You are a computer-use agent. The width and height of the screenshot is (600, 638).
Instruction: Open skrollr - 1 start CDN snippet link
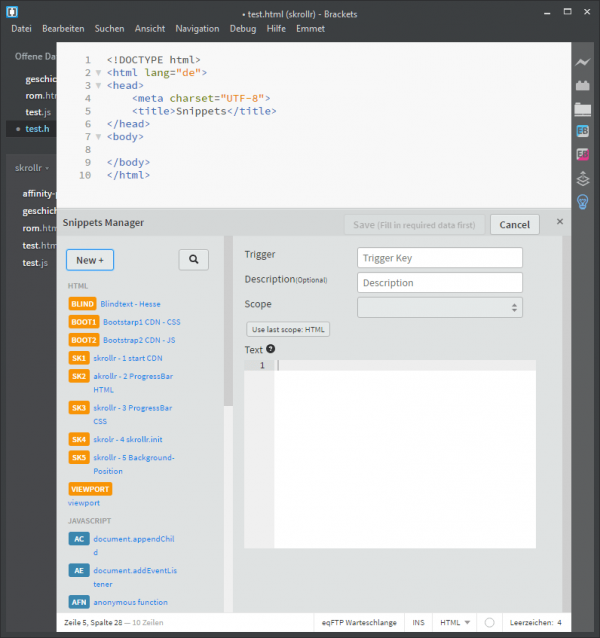pos(128,358)
